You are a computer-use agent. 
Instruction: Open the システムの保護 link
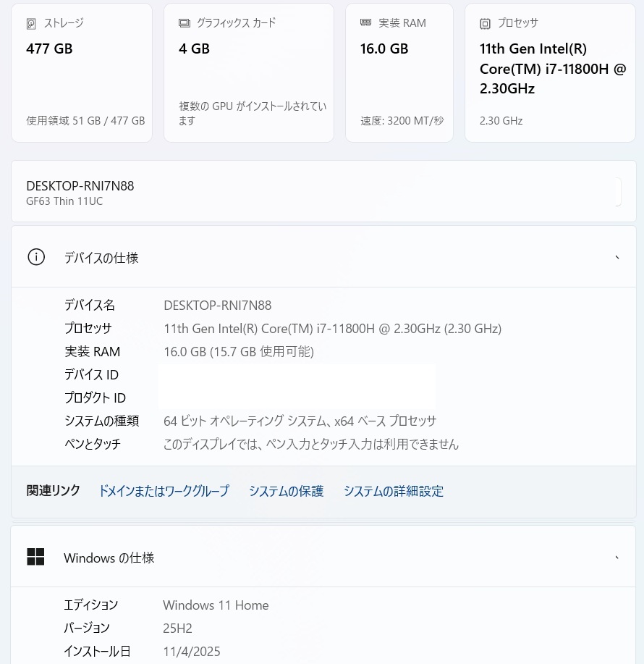(x=286, y=491)
